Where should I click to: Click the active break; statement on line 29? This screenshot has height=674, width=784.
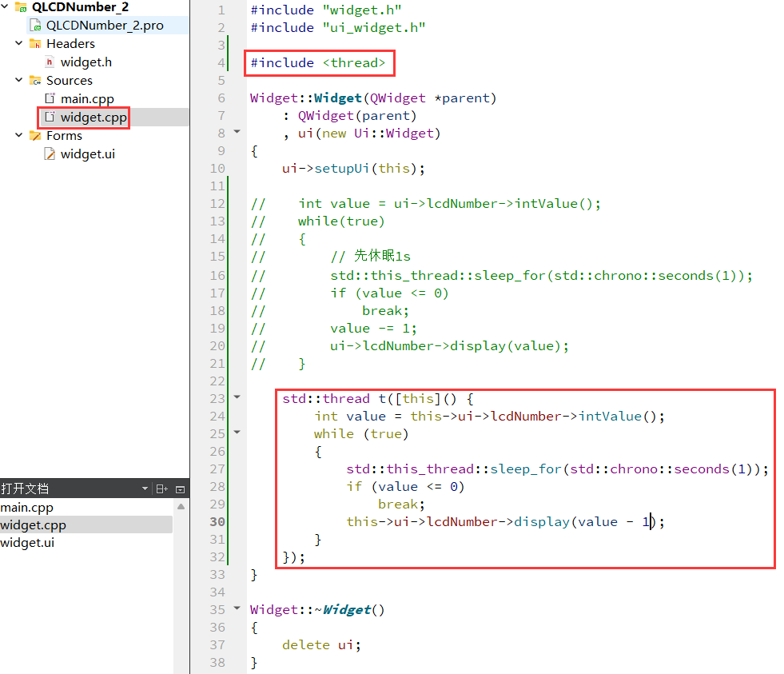401,505
